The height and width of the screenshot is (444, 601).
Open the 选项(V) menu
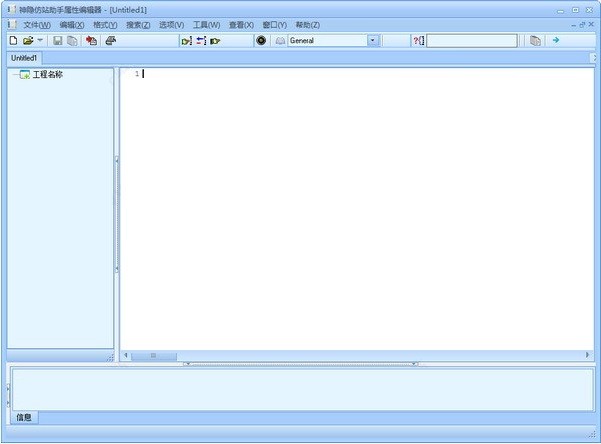(171, 25)
